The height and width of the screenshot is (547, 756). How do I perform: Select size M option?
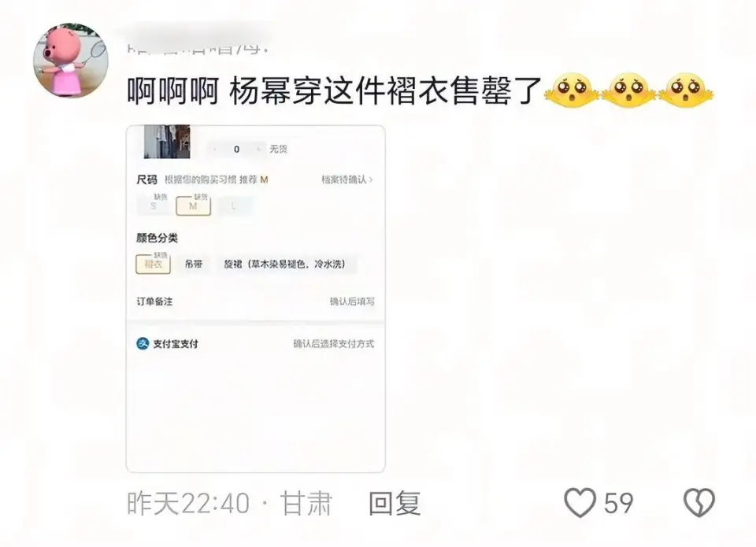[x=194, y=205]
